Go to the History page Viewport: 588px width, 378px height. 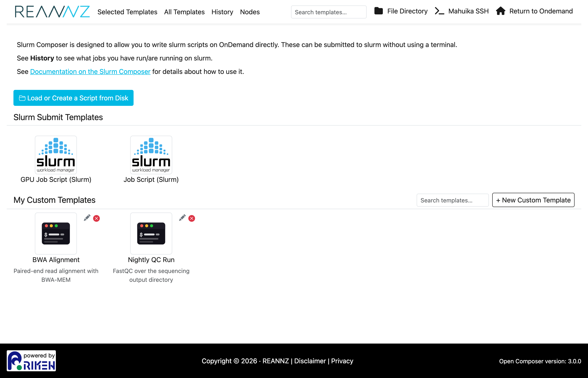222,12
